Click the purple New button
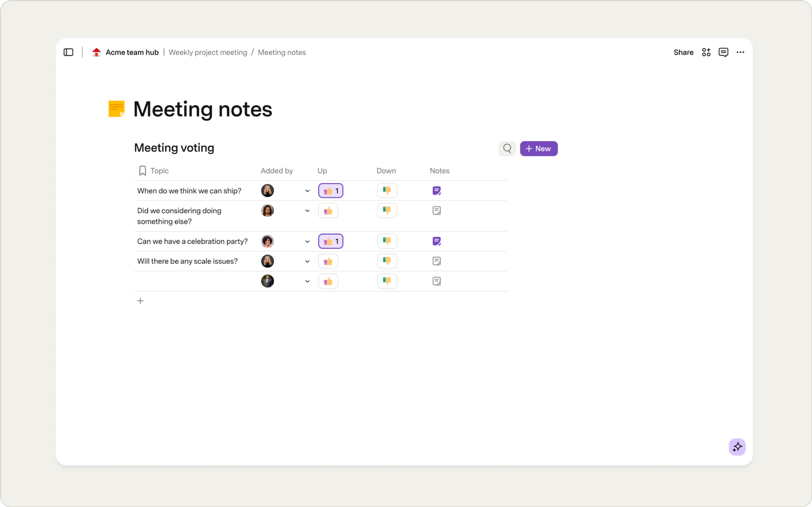Viewport: 812px width, 507px height. pyautogui.click(x=539, y=149)
